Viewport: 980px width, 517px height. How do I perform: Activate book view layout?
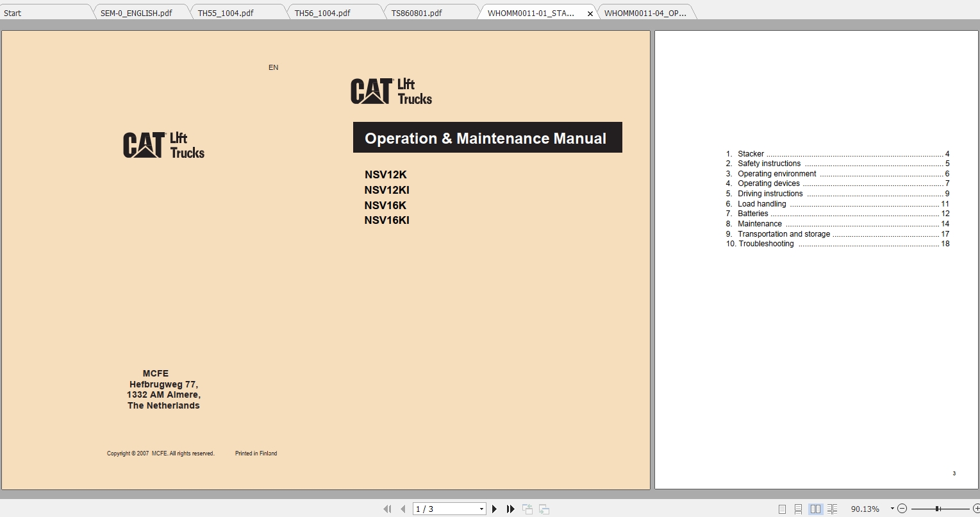831,509
